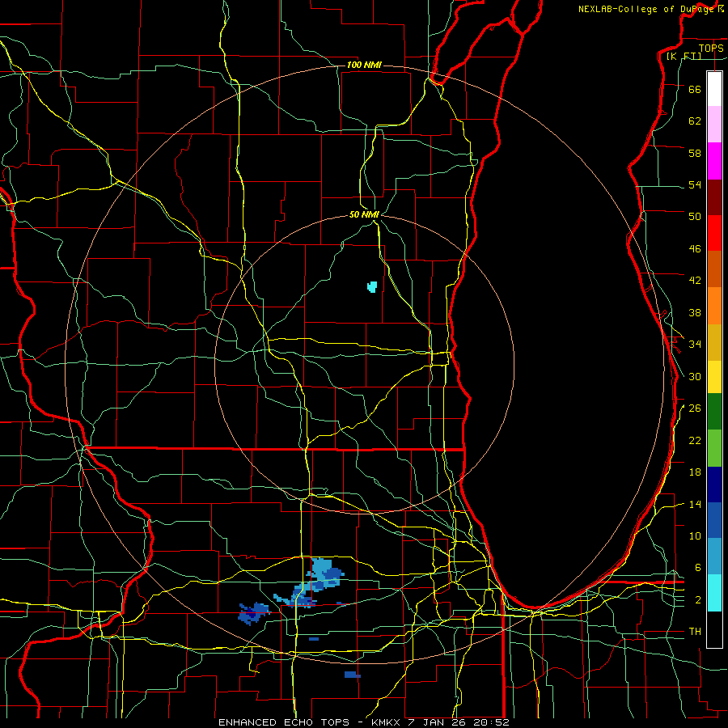Click the cyan legend swatch near the bottom
Image resolution: width=728 pixels, height=728 pixels.
point(714,593)
